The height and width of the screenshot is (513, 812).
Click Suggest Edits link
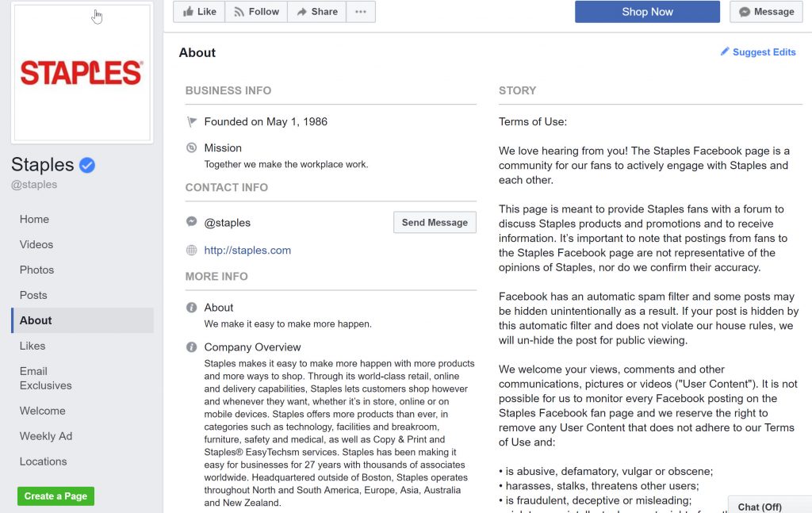point(758,52)
